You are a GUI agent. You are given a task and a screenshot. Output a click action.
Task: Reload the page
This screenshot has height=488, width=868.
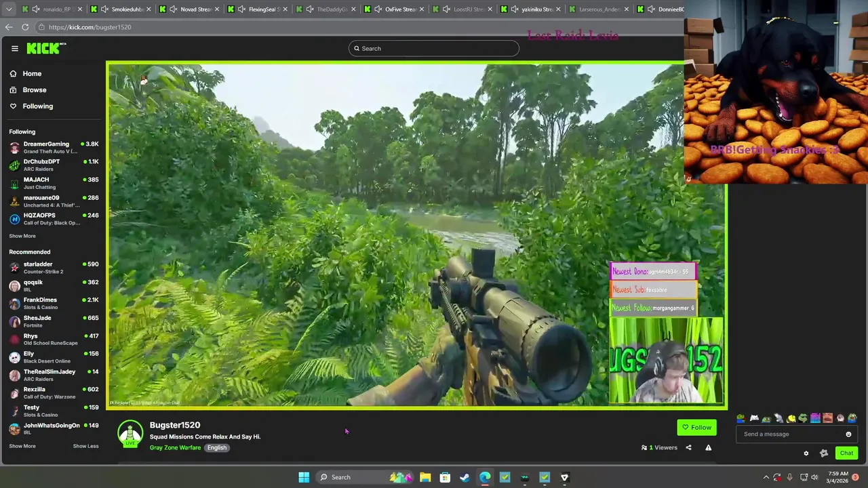point(25,27)
